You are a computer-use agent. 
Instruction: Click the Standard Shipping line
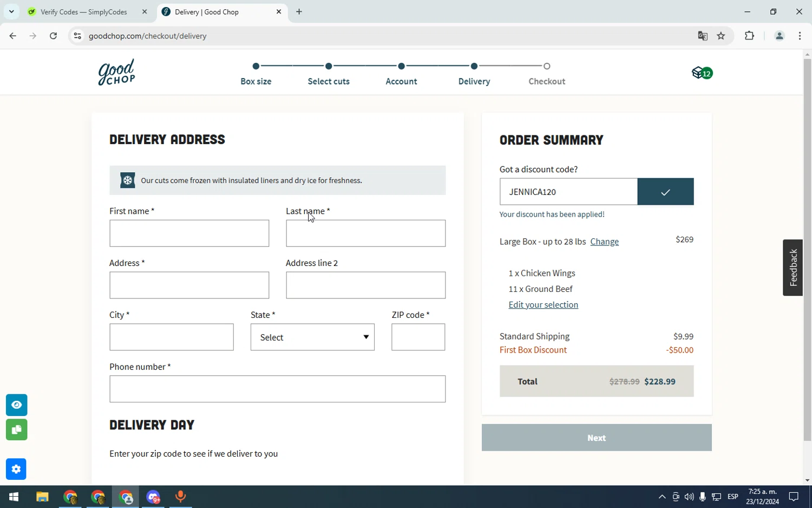click(596, 336)
